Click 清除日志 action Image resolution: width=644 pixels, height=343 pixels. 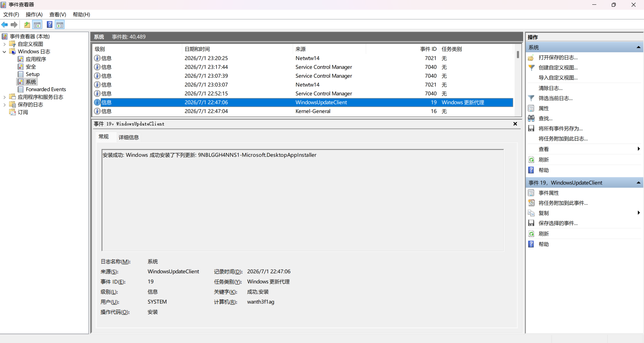click(x=550, y=88)
